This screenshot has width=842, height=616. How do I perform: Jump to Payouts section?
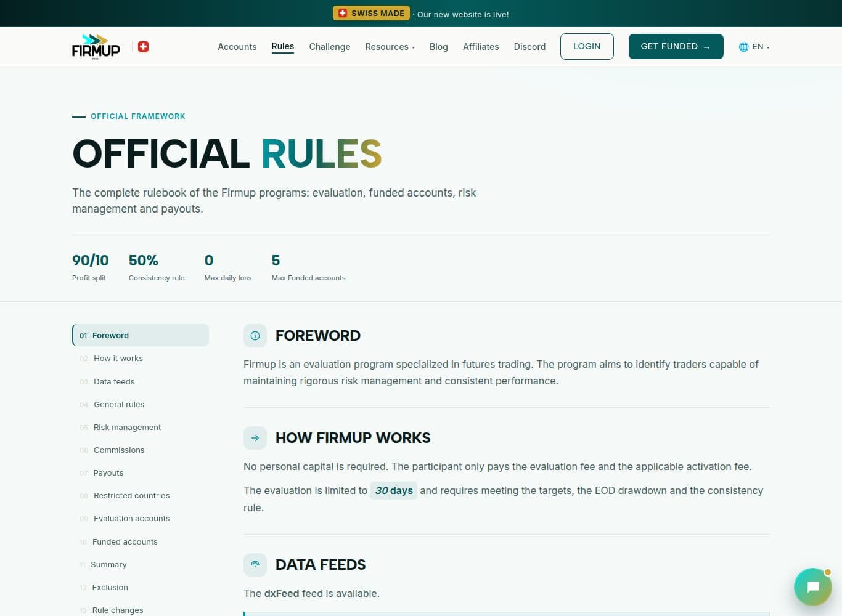click(x=141, y=472)
